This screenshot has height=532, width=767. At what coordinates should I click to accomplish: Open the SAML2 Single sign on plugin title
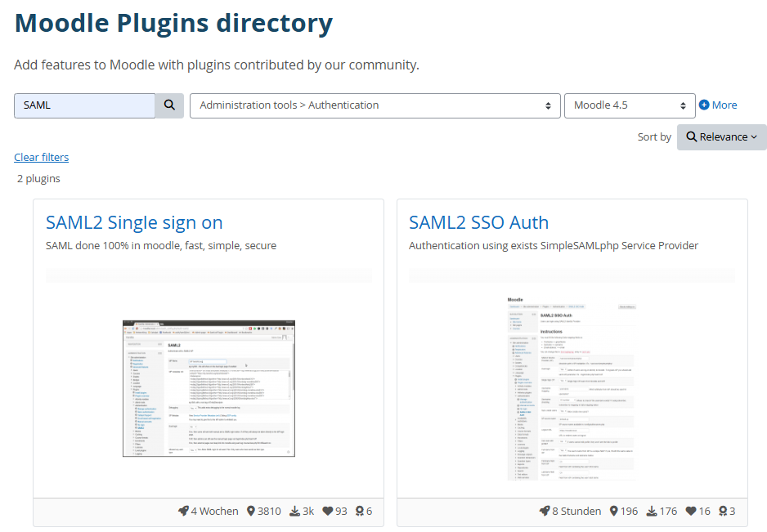coord(134,222)
